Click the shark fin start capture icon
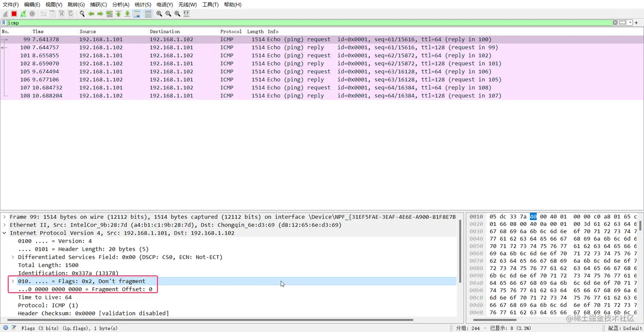The height and width of the screenshot is (332, 644). (5, 14)
